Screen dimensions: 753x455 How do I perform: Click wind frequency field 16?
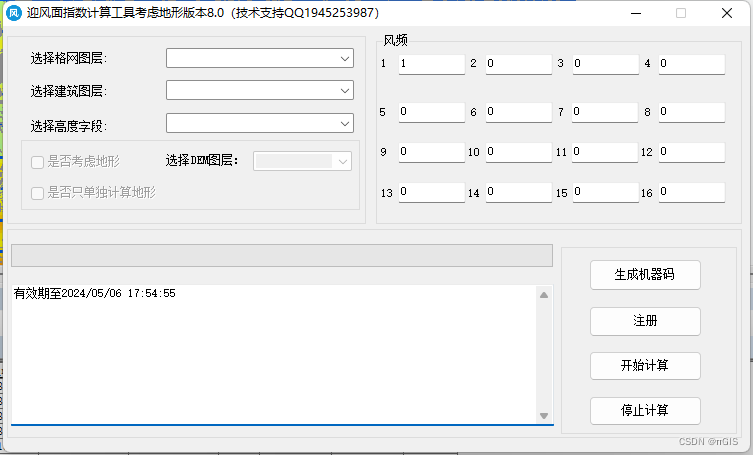pyautogui.click(x=692, y=192)
